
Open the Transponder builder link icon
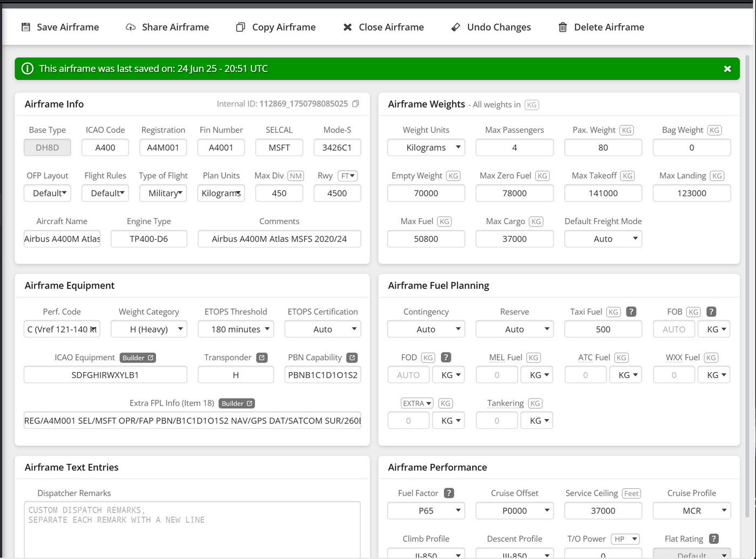[262, 358]
